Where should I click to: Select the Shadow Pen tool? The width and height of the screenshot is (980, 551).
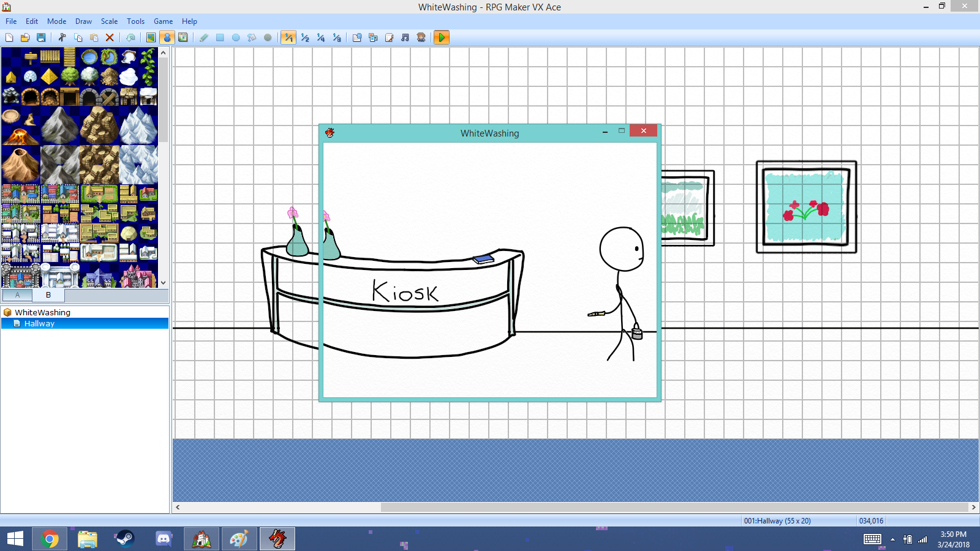[268, 37]
